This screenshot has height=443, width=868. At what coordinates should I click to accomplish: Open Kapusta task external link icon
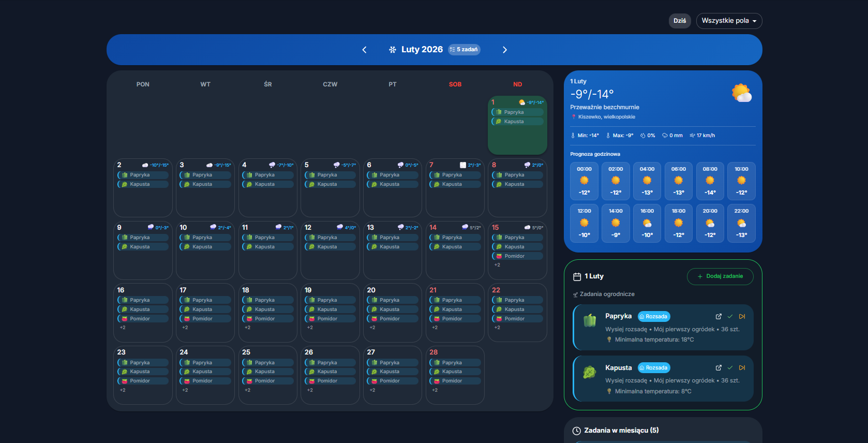click(x=719, y=368)
